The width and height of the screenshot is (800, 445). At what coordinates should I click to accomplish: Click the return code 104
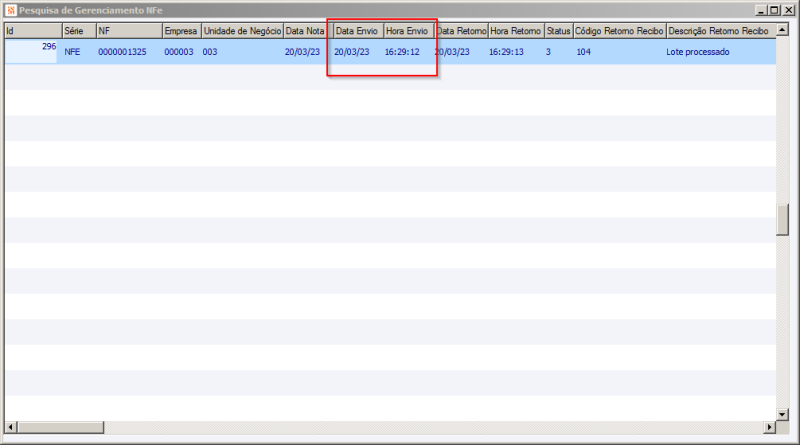(584, 52)
